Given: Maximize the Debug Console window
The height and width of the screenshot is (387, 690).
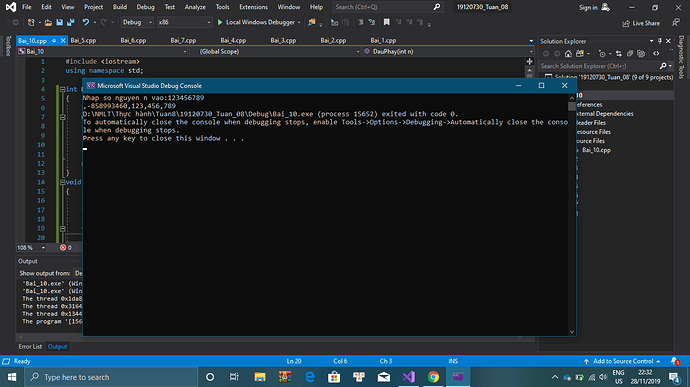Looking at the screenshot, I should click(541, 86).
